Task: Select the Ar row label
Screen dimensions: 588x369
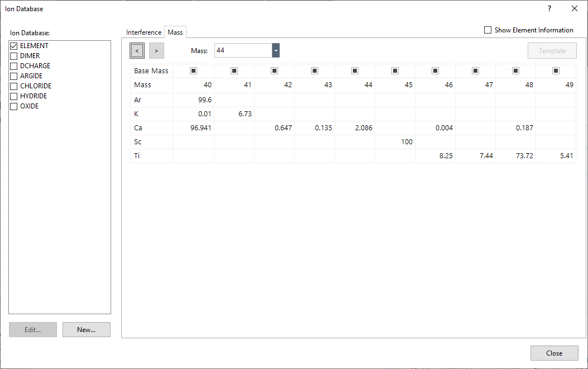Action: 151,100
